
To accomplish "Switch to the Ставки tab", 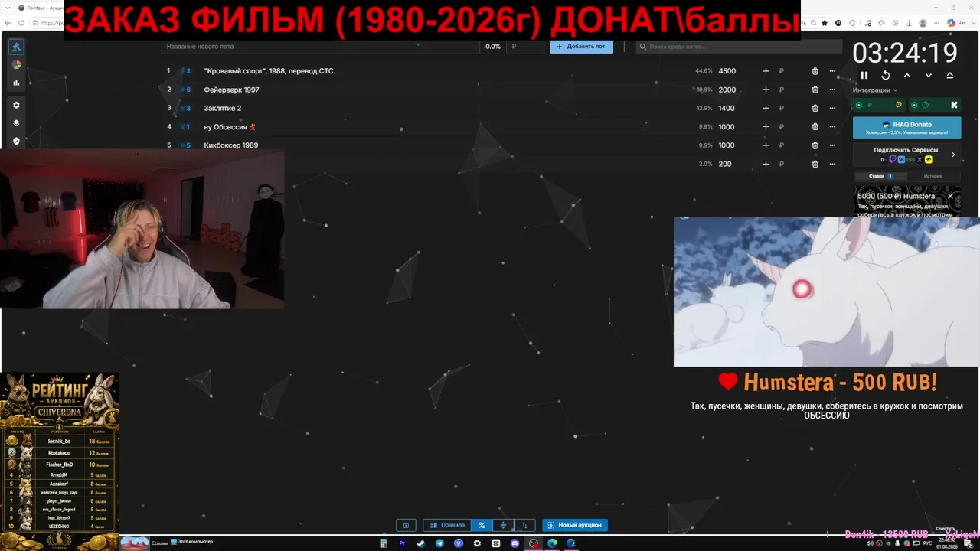I will point(880,176).
